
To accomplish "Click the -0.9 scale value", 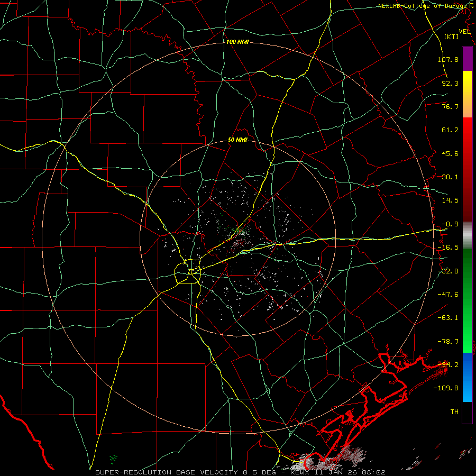I will 450,224.
